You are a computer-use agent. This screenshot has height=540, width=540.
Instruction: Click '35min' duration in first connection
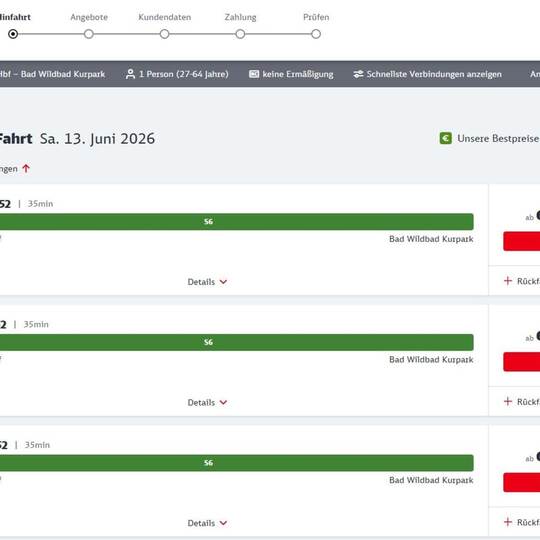tap(40, 204)
